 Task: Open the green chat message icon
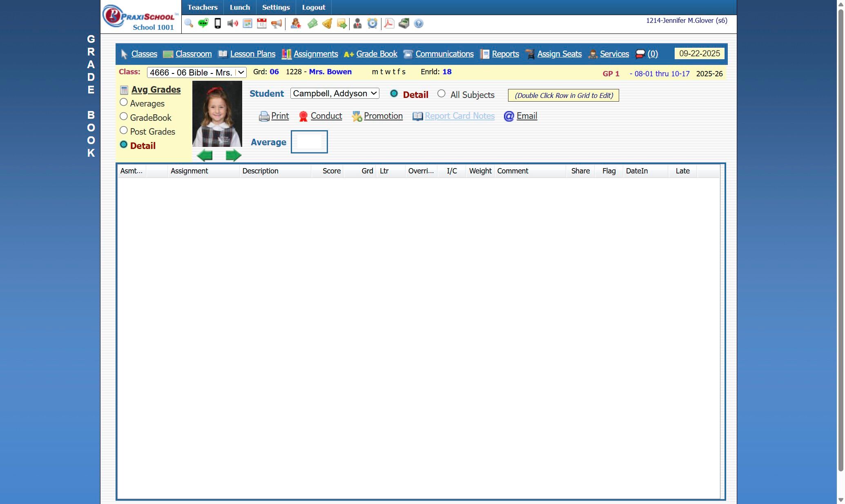click(203, 23)
